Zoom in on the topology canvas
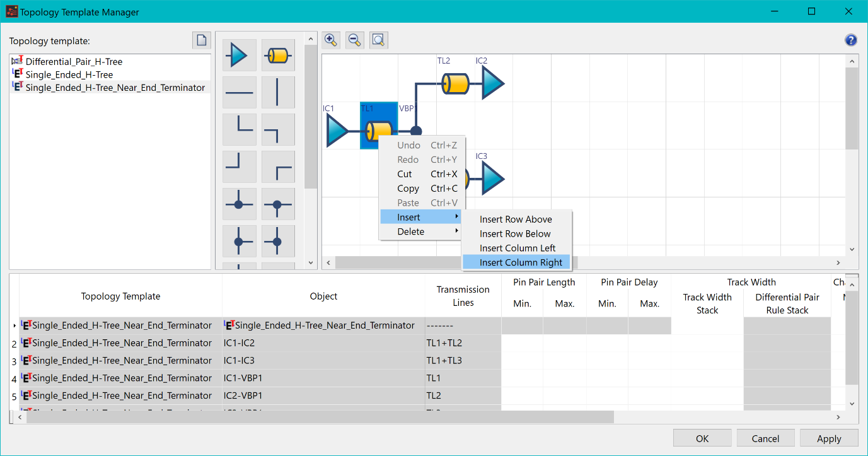The width and height of the screenshot is (868, 456). point(331,40)
